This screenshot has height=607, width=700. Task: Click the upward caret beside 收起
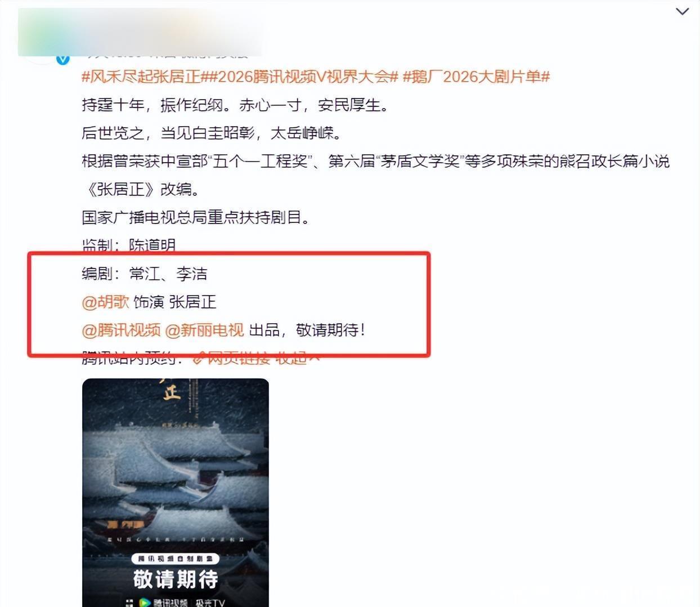(314, 358)
